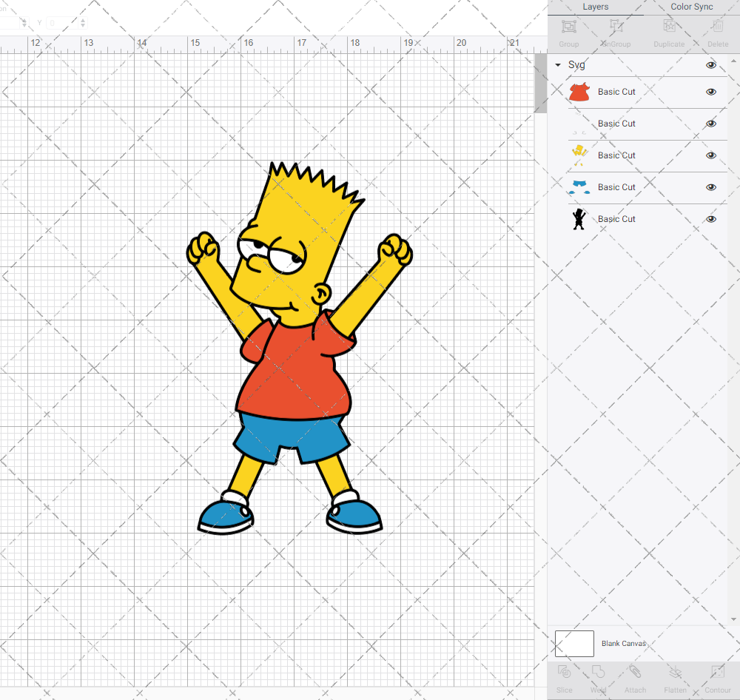740x700 pixels.
Task: Click the Group icon in Layers panel
Action: [568, 27]
